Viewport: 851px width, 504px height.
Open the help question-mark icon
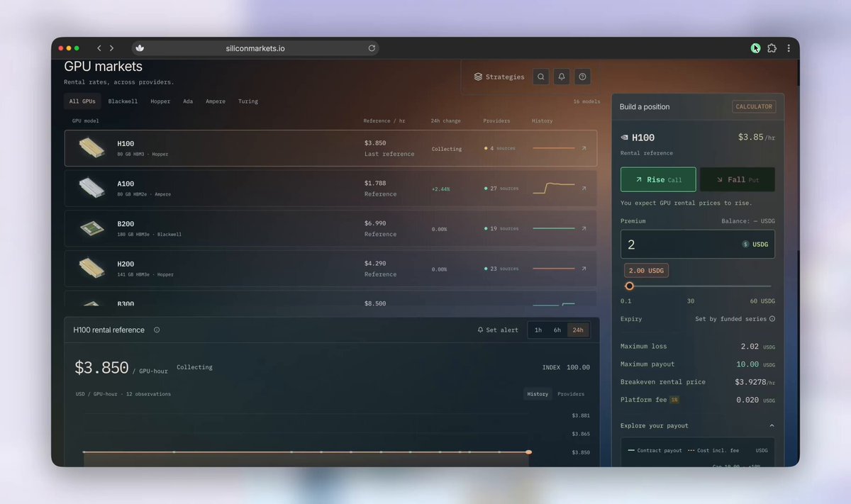[x=583, y=77]
